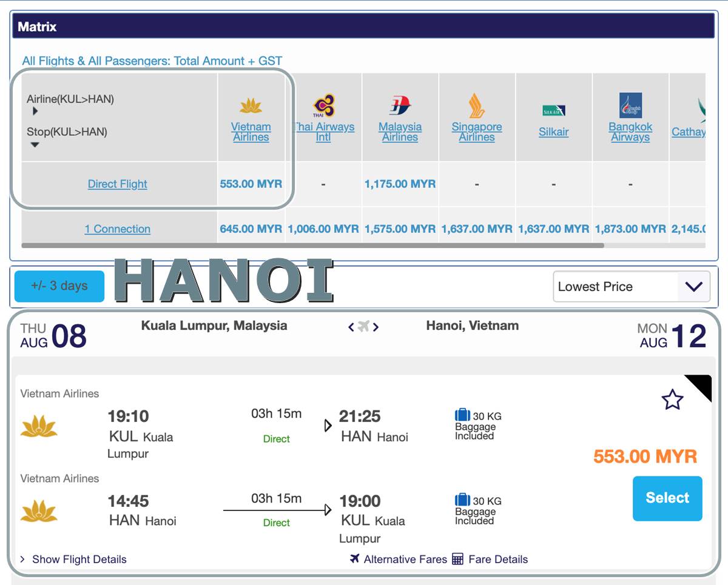The width and height of the screenshot is (728, 585).
Task: Choose Malaysia Airlines direct fare 1,175.00 MYR
Action: 400,184
